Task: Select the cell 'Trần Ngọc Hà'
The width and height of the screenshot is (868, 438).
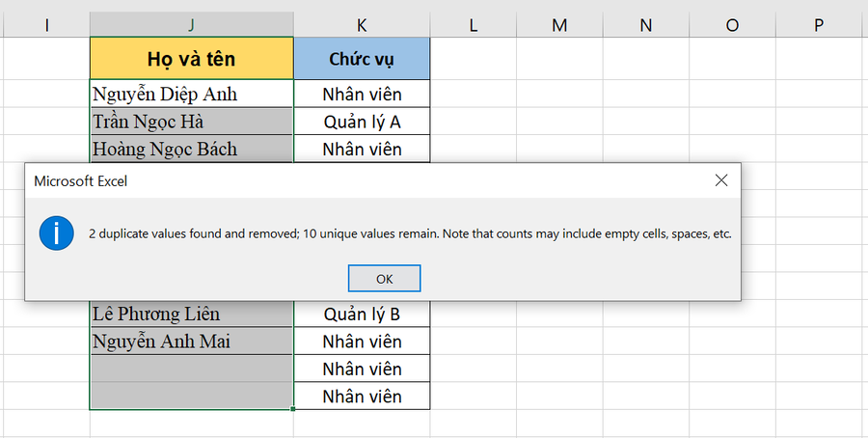Action: (x=192, y=122)
